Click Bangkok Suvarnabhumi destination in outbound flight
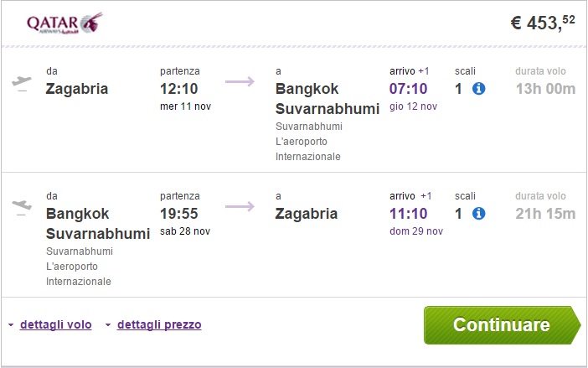 (327, 98)
